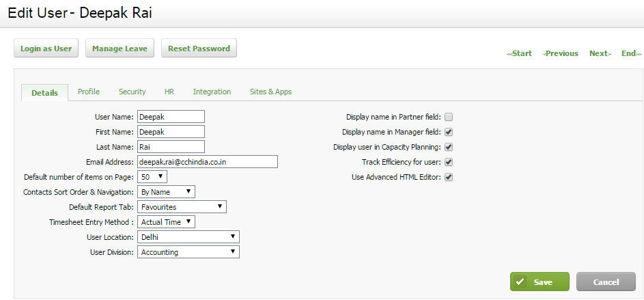Uncheck Use Advanced HTML Editor

(449, 177)
